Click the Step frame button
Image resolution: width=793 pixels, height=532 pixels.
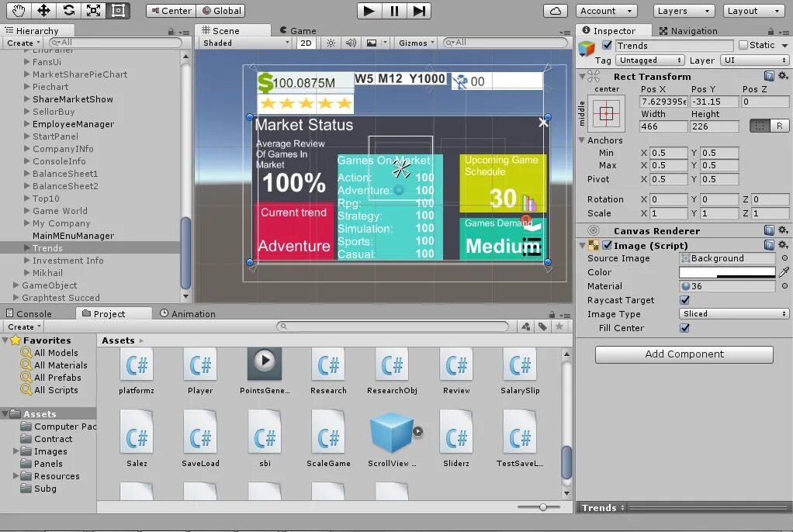[x=419, y=11]
